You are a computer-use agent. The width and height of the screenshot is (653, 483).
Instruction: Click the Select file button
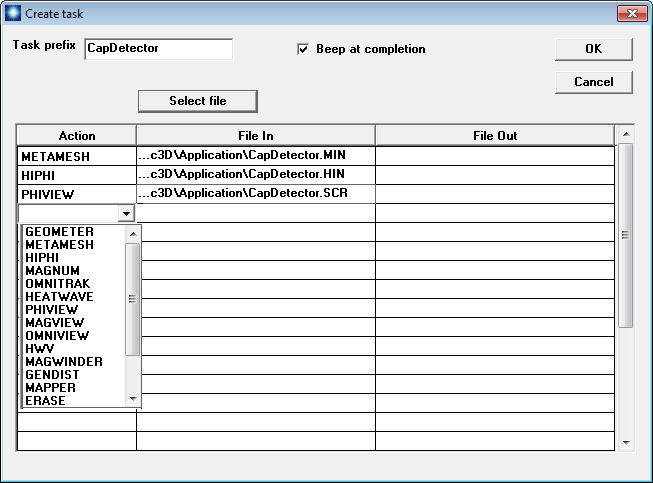pos(197,101)
